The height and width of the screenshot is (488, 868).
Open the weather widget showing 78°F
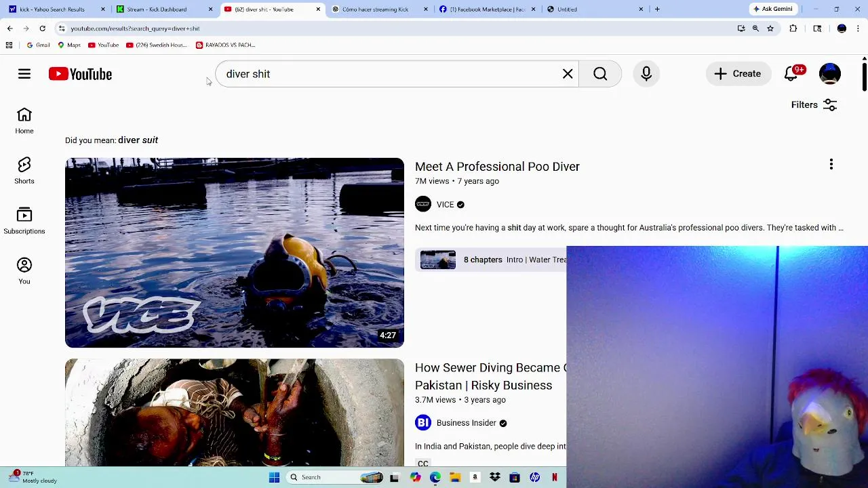click(x=34, y=477)
